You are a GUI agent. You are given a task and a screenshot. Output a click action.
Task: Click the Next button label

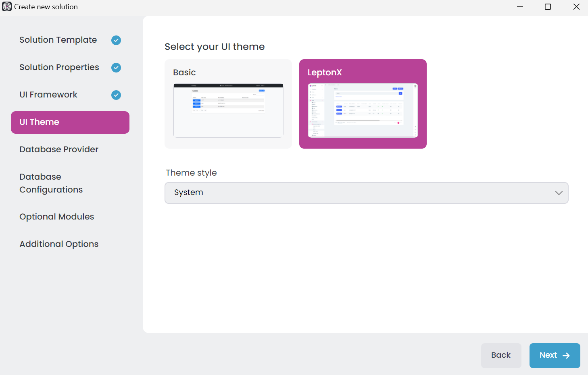548,355
